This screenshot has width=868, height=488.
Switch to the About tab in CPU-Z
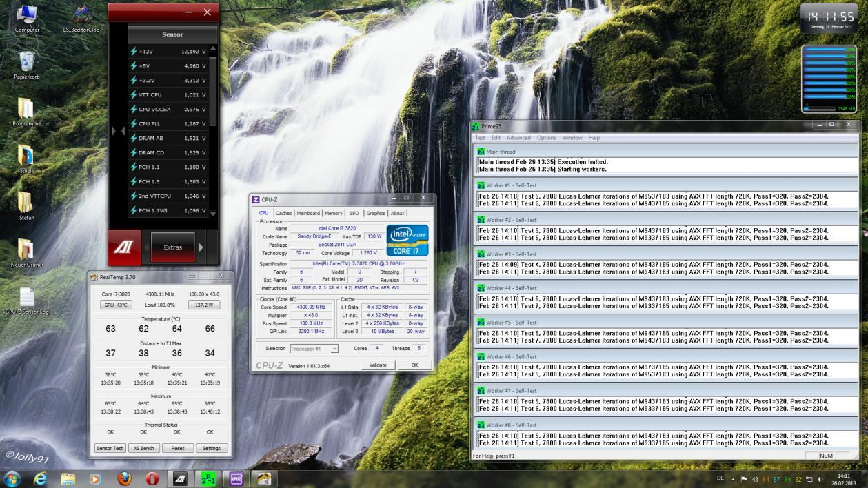point(398,214)
